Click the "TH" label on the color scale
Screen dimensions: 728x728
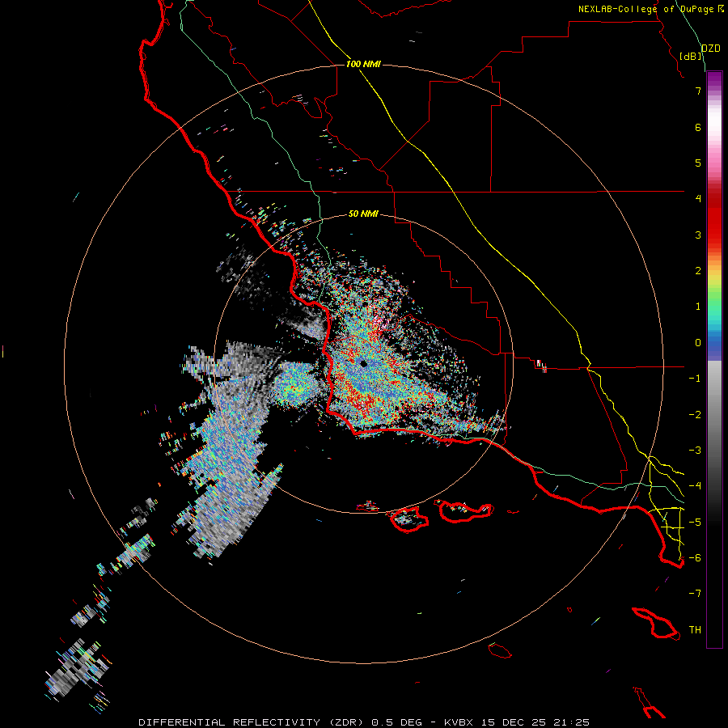pos(695,630)
